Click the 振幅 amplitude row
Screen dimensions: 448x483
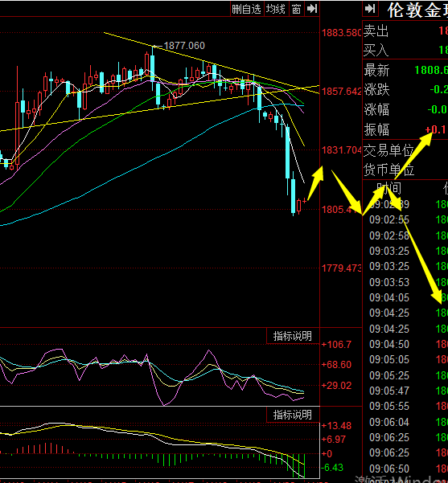(405, 129)
